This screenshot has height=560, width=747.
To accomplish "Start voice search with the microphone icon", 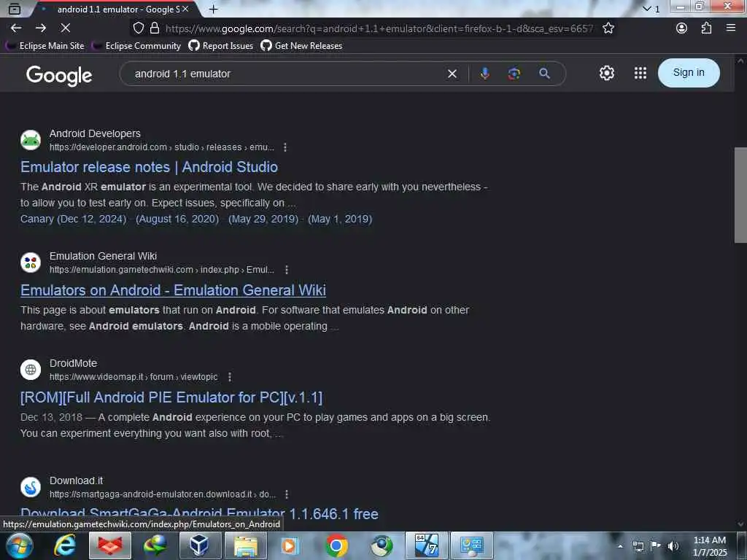I will [x=484, y=74].
